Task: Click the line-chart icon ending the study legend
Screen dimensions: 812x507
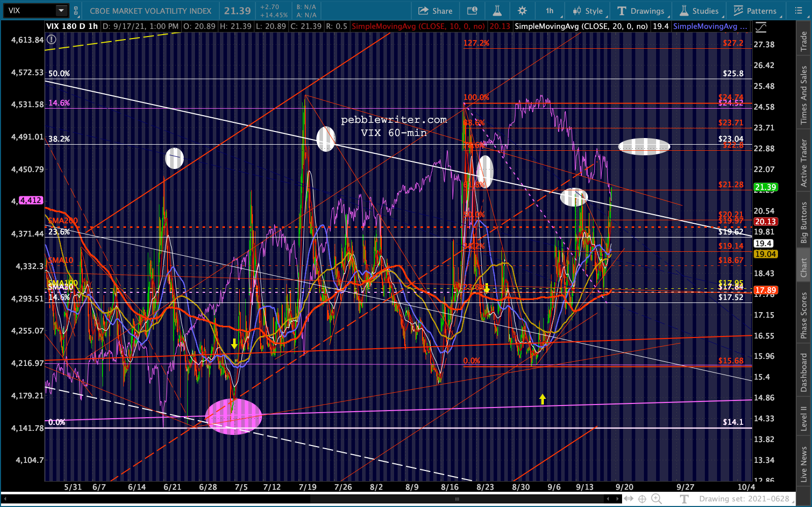Action: tap(761, 27)
